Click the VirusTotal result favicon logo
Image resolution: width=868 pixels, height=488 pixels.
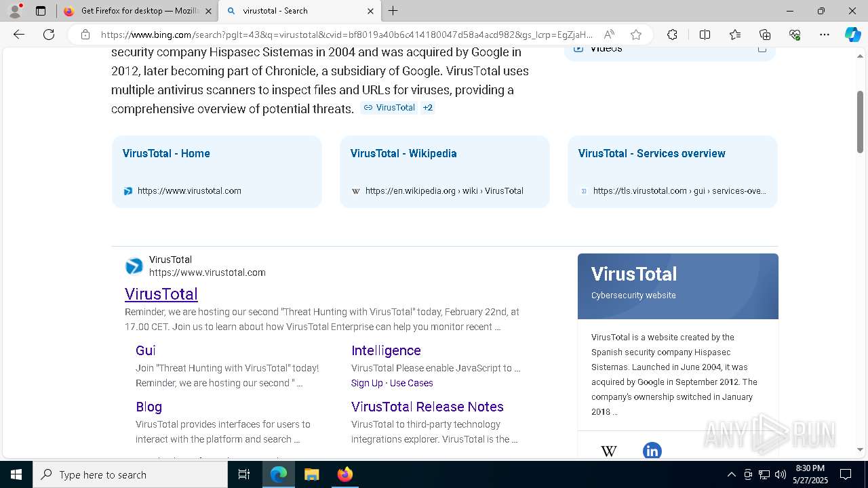pos(134,266)
